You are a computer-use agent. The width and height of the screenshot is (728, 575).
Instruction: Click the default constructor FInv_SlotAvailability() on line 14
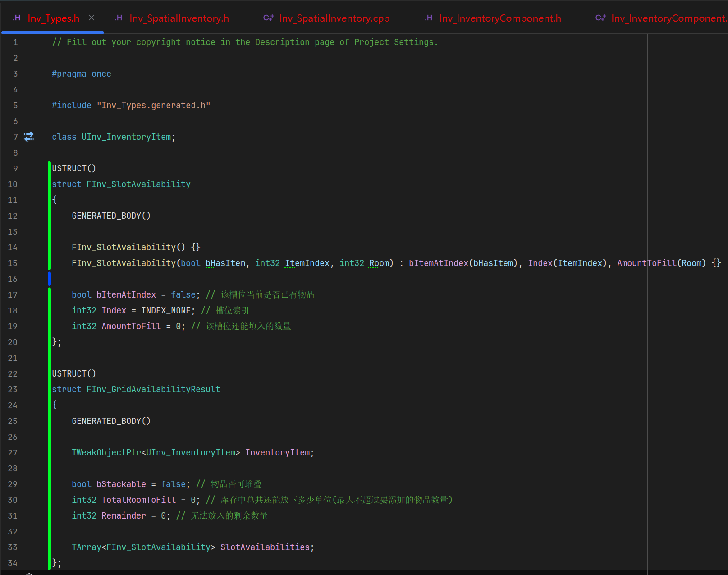pos(128,248)
